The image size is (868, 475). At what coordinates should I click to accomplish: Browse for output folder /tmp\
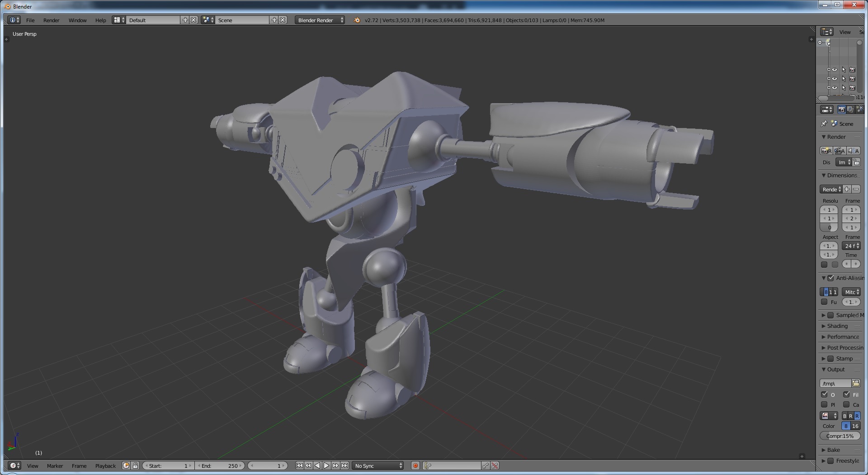[856, 383]
